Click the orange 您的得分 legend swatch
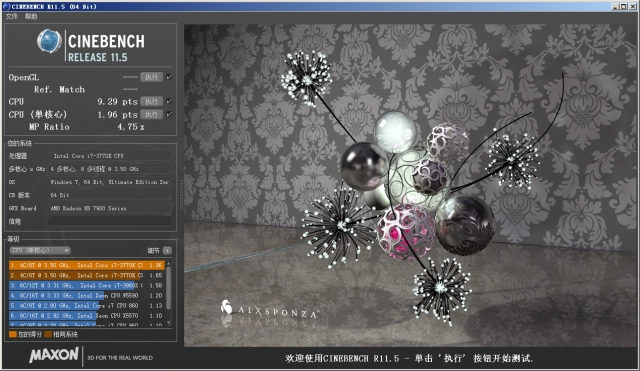The image size is (640, 371). click(13, 334)
